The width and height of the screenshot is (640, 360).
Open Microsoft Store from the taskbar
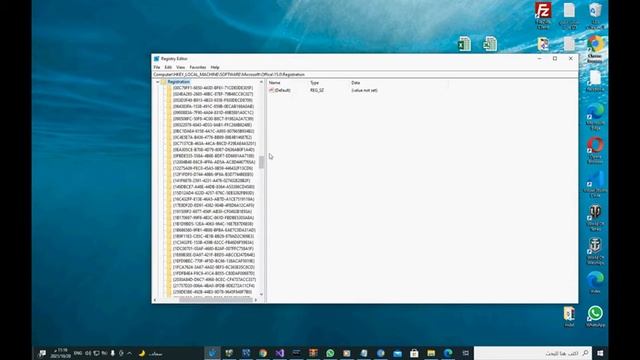tap(414, 353)
